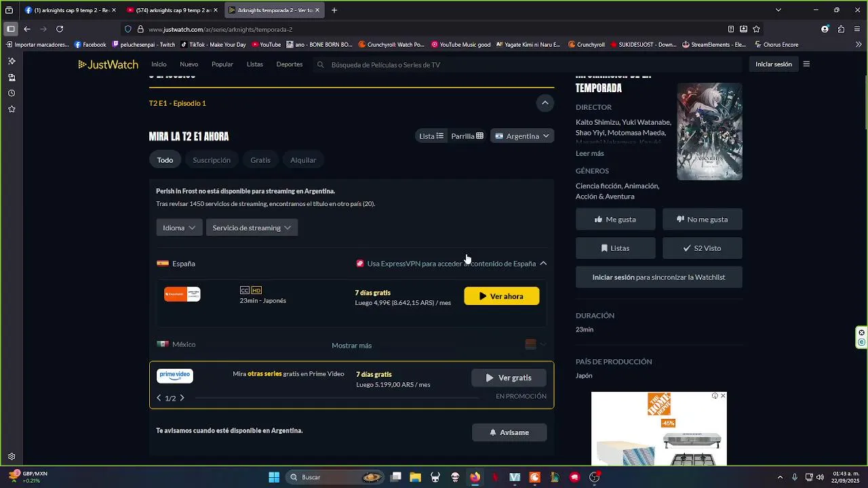Screen dimensions: 868x488
Task: Open sidebar settings gear icon
Action: (x=12, y=457)
